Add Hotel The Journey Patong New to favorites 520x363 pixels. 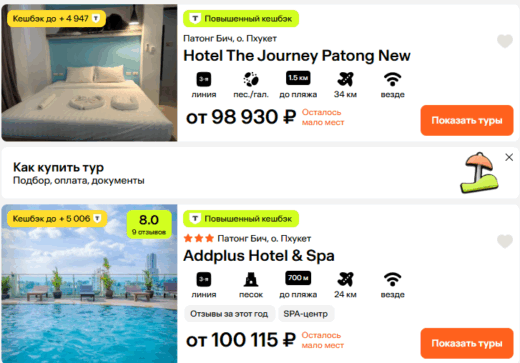point(505,41)
